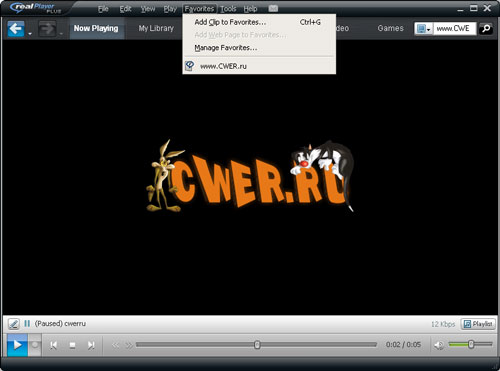The width and height of the screenshot is (500, 371).
Task: Open the Help menu
Action: coord(250,9)
